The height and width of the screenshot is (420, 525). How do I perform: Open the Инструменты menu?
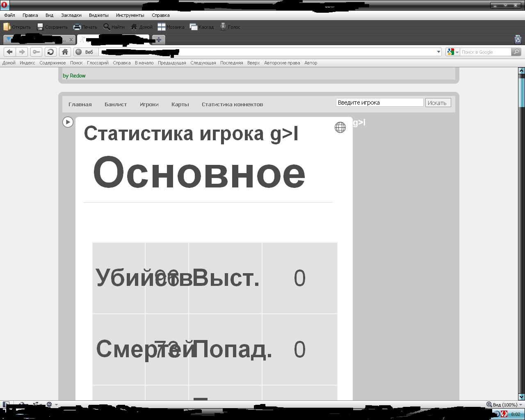click(x=130, y=15)
